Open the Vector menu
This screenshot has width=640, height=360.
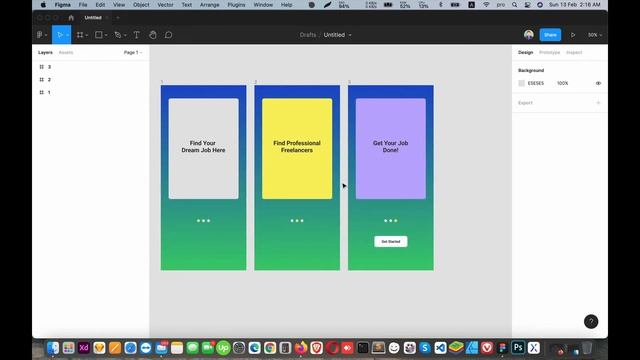(x=165, y=5)
